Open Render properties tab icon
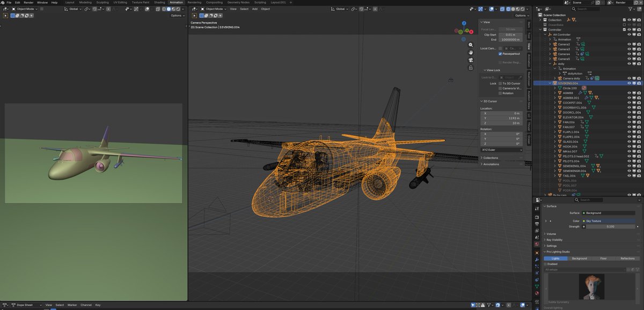Screen dimensions: 644x310 click(537, 217)
